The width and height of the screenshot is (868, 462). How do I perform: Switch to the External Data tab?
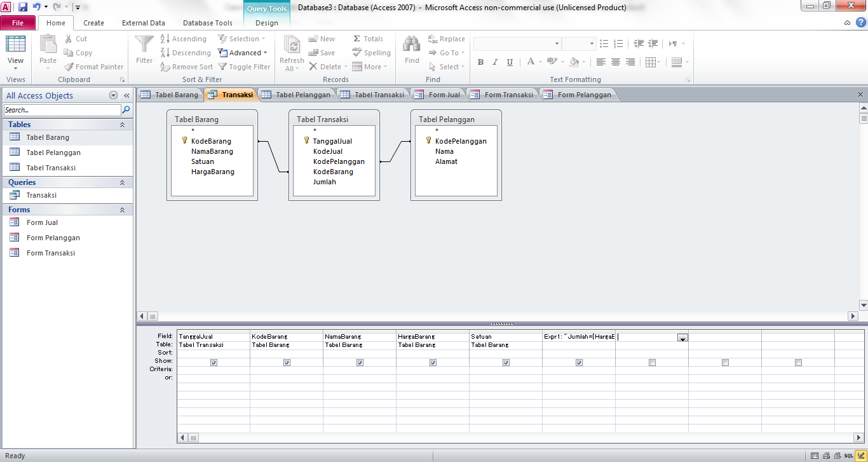(144, 23)
